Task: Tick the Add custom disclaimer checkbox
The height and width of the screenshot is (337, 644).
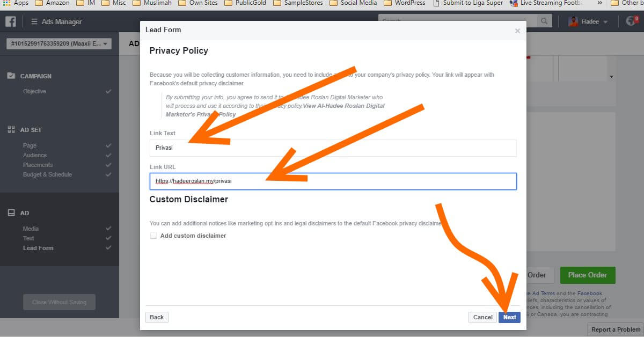Action: coord(153,236)
